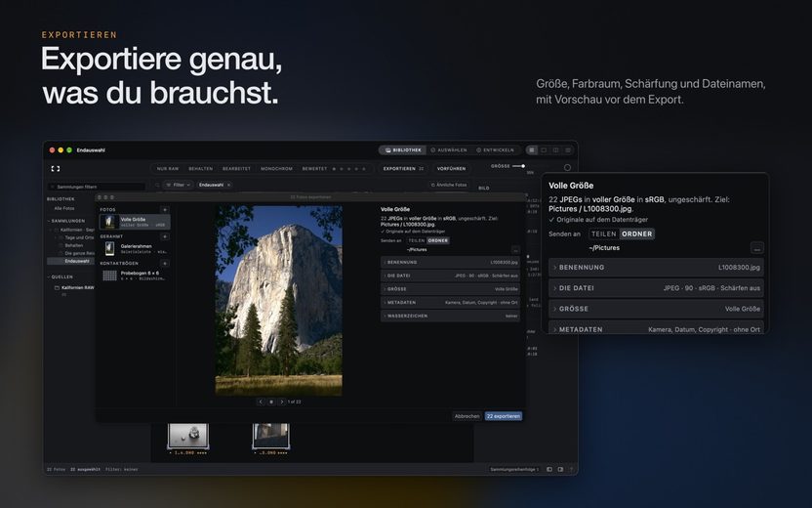
Task: Toggle the MONOCHROM filter
Action: [x=276, y=168]
